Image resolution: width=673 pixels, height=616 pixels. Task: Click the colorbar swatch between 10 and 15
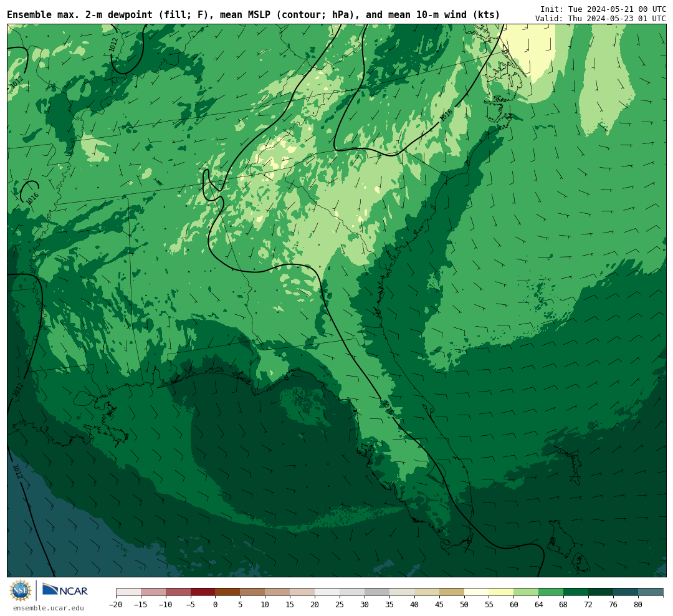[x=277, y=592]
